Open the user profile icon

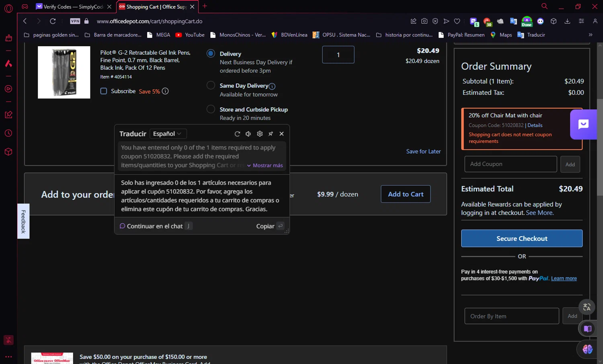[x=595, y=21]
